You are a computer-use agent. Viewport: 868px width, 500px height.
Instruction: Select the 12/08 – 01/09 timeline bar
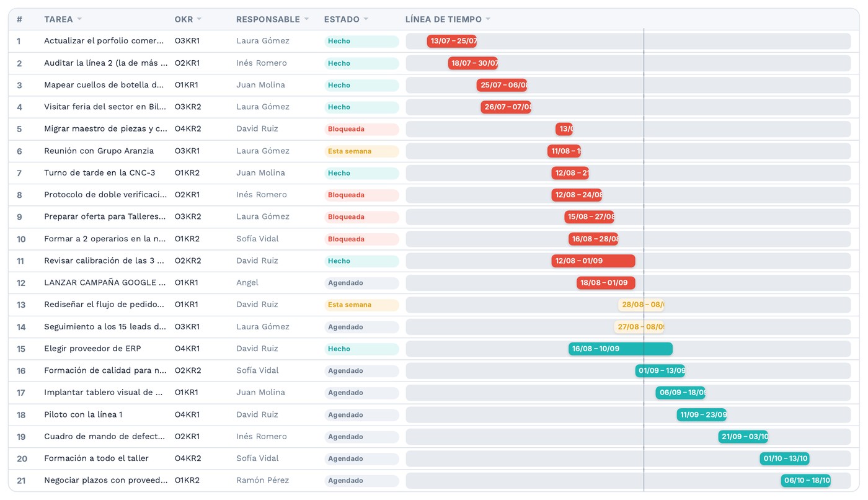point(593,261)
